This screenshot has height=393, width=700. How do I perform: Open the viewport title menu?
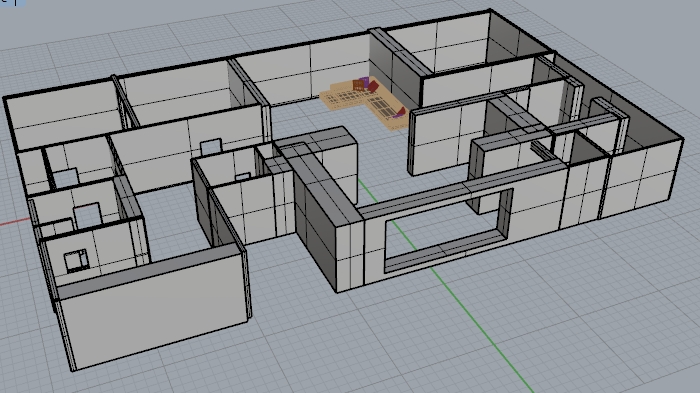pyautogui.click(x=12, y=2)
